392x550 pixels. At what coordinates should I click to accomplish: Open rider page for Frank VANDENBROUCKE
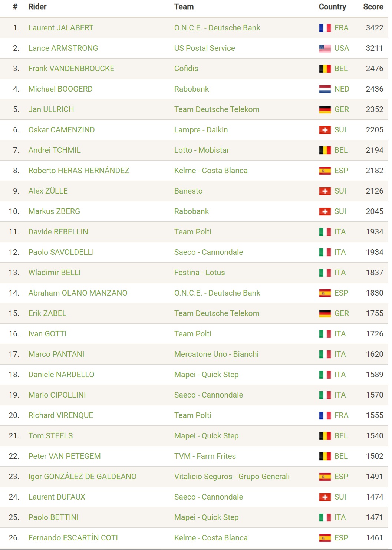[71, 69]
